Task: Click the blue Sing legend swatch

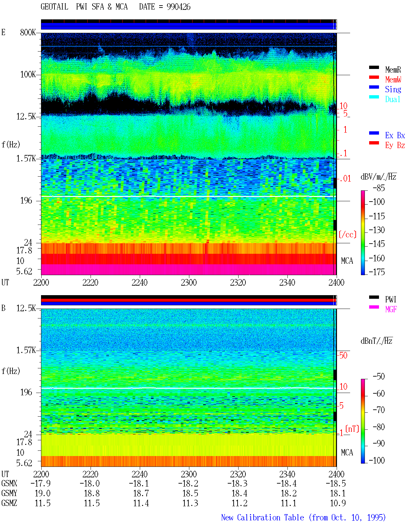Action: coord(374,87)
